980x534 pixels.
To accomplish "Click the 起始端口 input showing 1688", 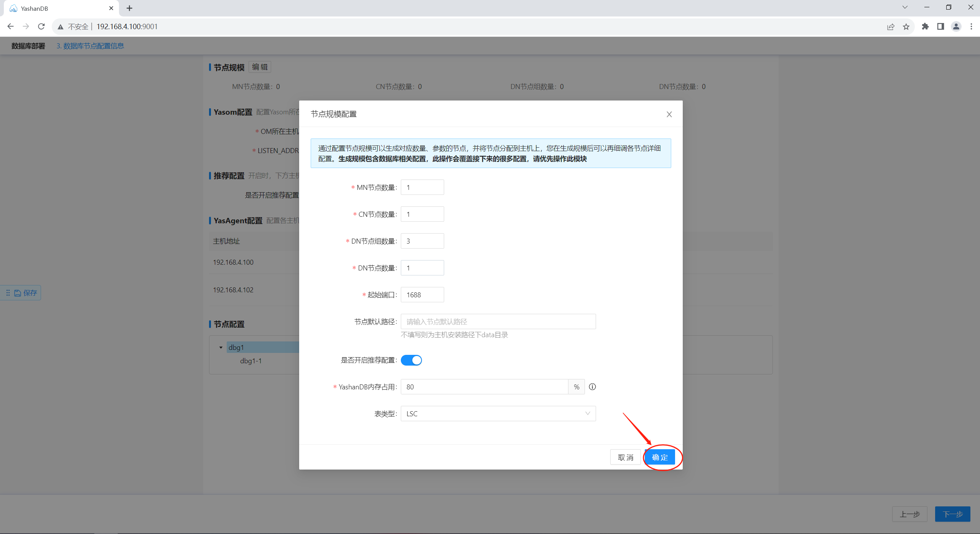I will (422, 295).
